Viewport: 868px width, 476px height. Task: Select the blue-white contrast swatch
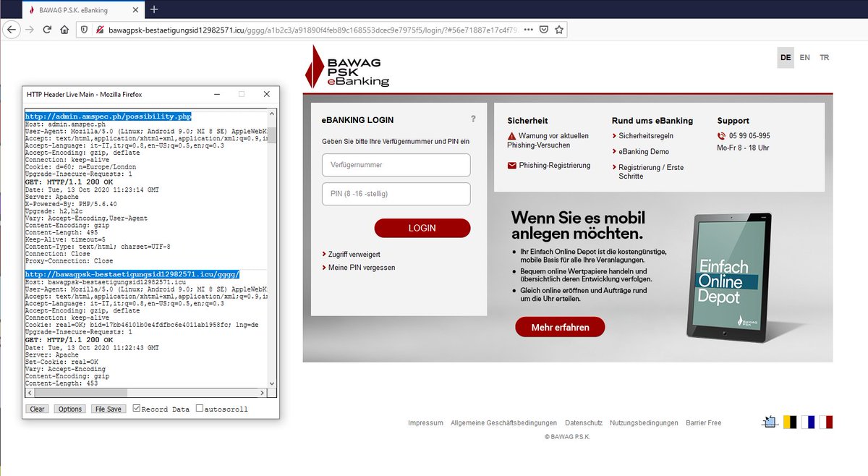809,422
